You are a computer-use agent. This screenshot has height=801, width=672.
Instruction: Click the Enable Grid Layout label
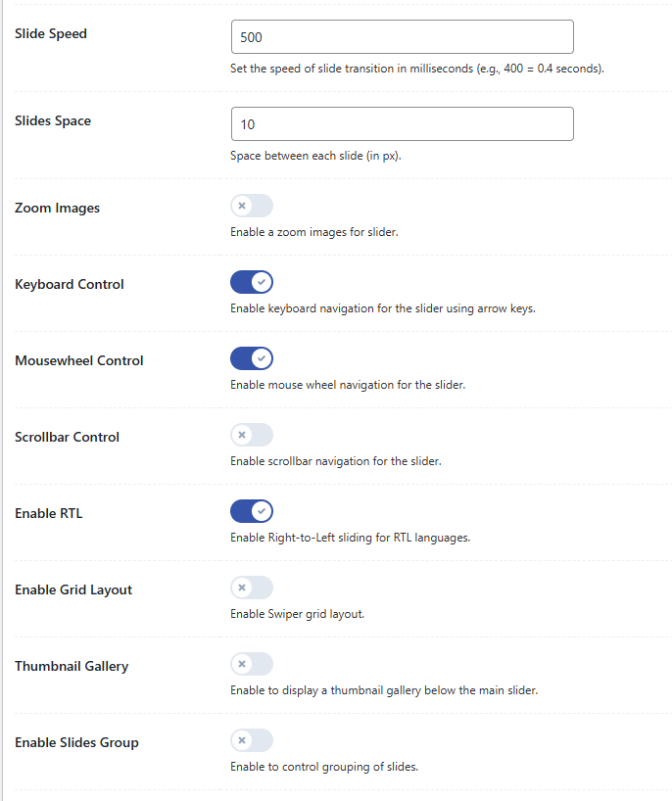[72, 589]
